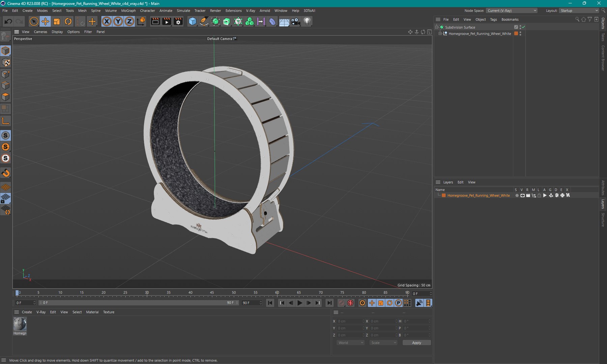The image size is (607, 364).
Task: Open the Cameras viewport menu
Action: point(40,32)
